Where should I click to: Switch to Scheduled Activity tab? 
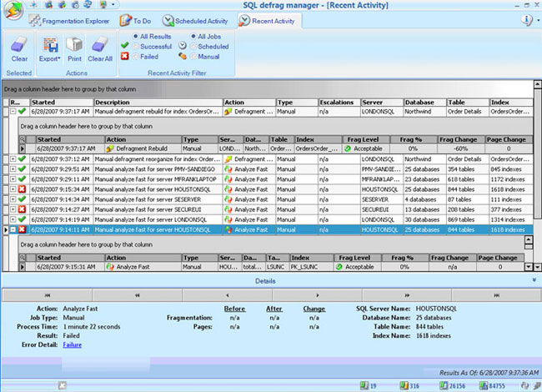coord(196,21)
